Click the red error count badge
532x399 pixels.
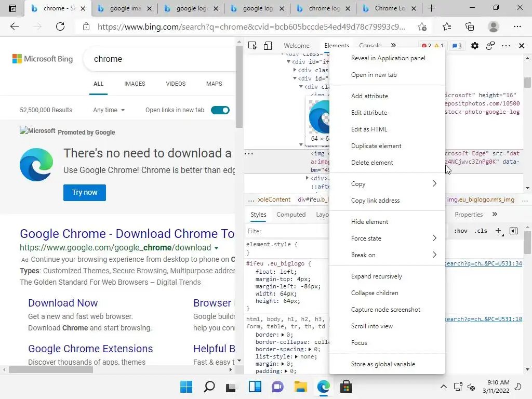coord(426,46)
